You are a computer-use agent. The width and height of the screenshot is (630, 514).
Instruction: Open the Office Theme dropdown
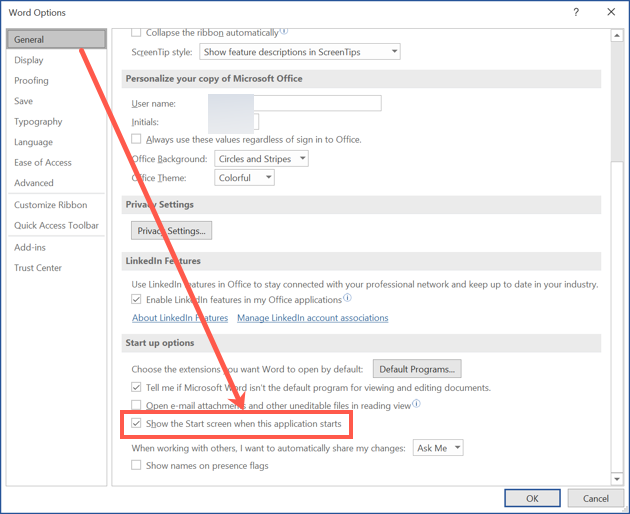[244, 178]
